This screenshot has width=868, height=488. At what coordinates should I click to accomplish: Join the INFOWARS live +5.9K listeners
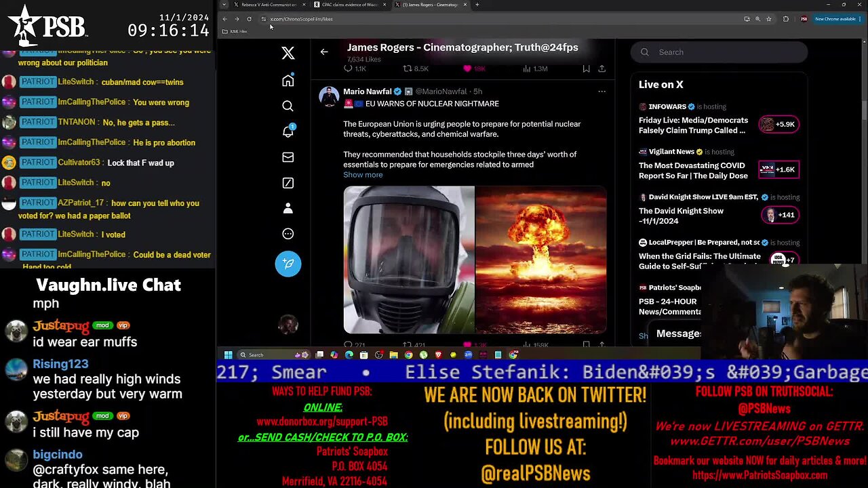tap(778, 124)
